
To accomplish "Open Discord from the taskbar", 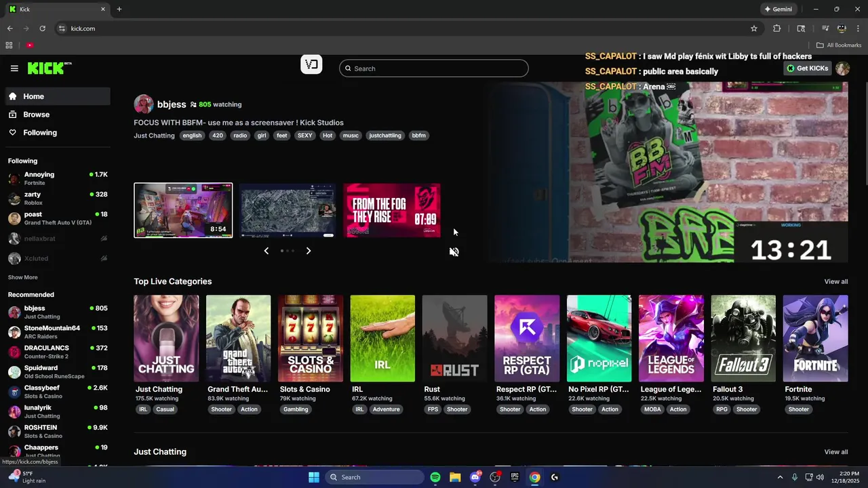I will (x=475, y=477).
